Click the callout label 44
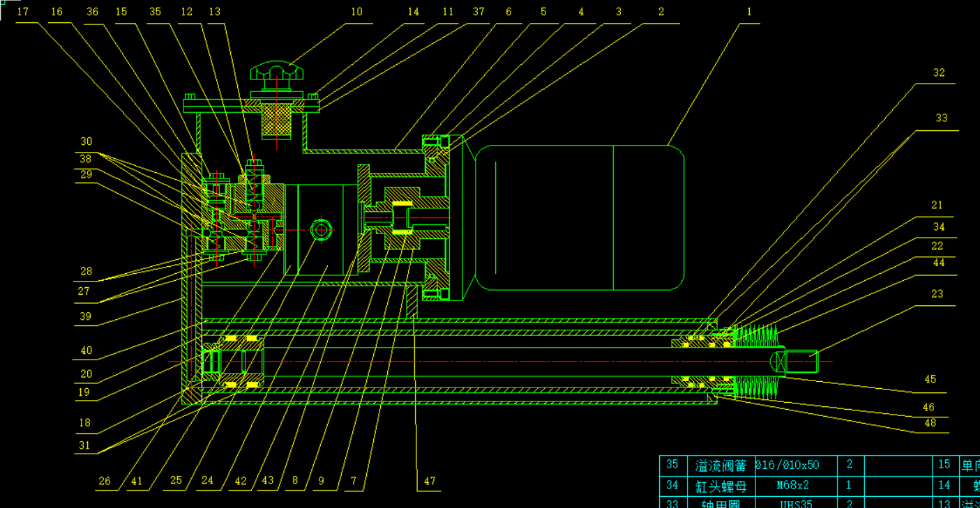The height and width of the screenshot is (508, 980). (x=939, y=263)
